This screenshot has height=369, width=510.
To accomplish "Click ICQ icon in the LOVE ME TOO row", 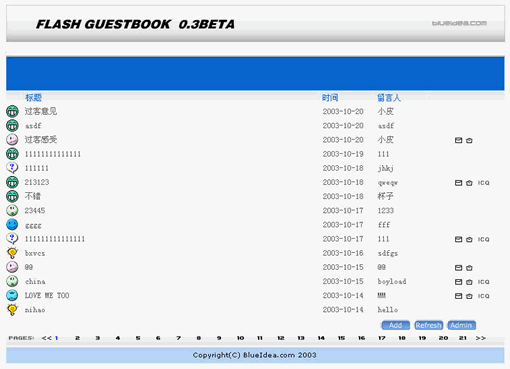I will click(484, 296).
